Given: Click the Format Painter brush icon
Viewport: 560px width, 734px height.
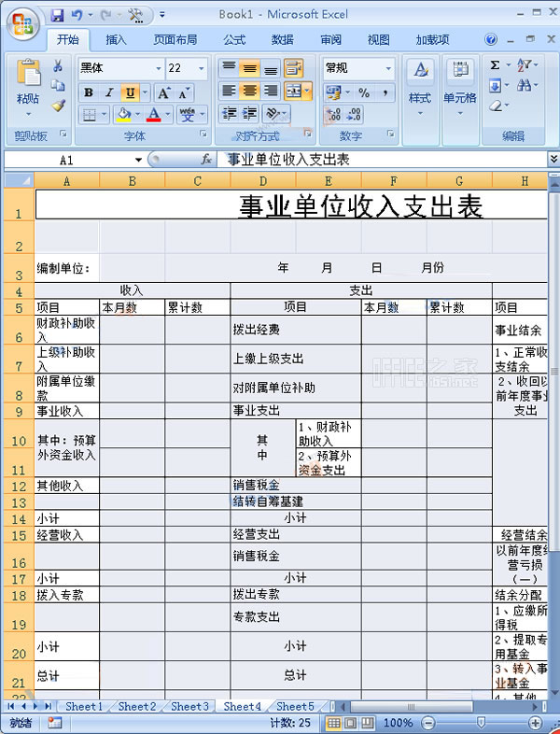Looking at the screenshot, I should [x=58, y=105].
